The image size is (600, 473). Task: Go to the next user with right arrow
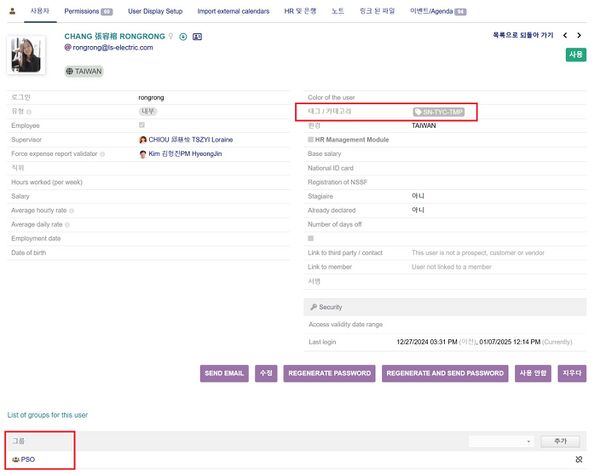[x=581, y=35]
